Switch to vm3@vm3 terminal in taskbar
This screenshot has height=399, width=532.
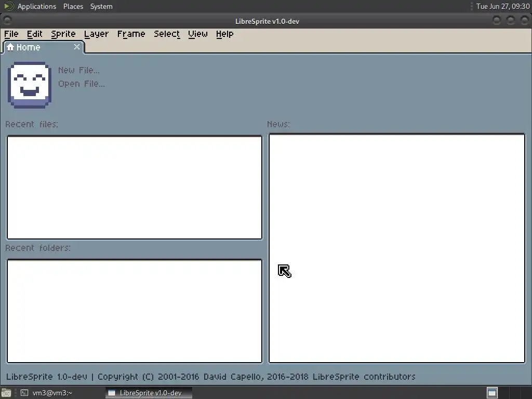pos(46,393)
